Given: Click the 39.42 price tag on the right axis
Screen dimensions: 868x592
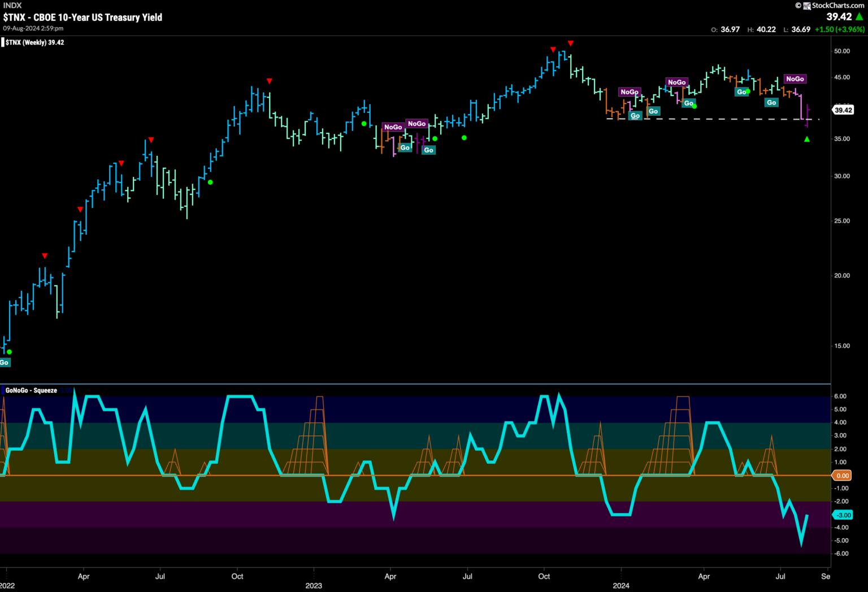Looking at the screenshot, I should (x=843, y=110).
